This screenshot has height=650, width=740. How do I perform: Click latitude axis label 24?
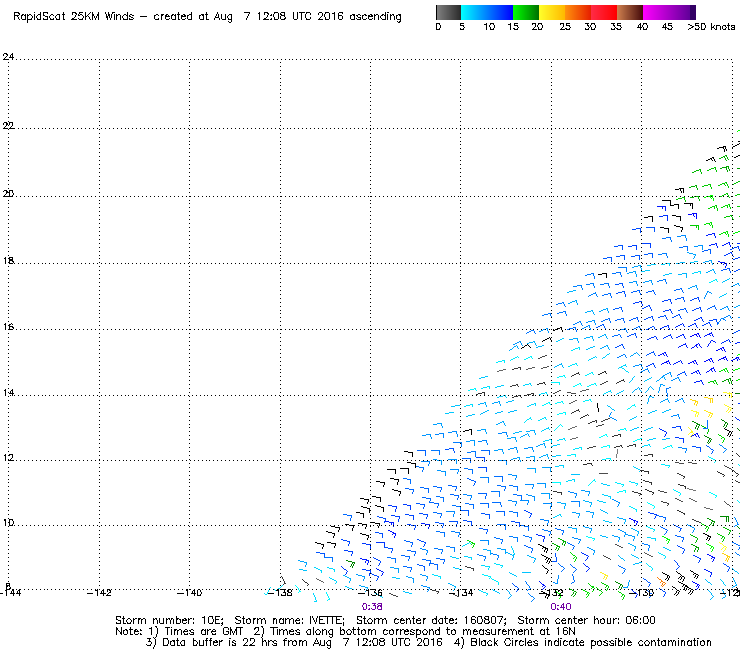click(8, 57)
